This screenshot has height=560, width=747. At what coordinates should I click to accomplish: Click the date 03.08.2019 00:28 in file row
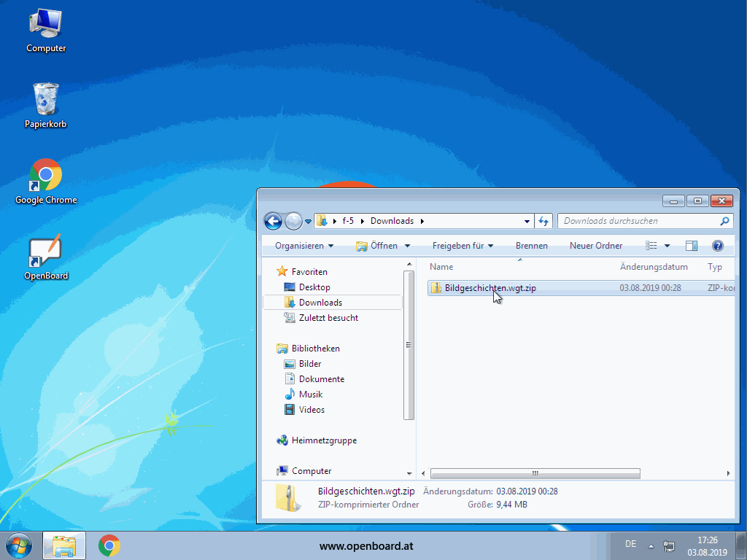coord(650,288)
